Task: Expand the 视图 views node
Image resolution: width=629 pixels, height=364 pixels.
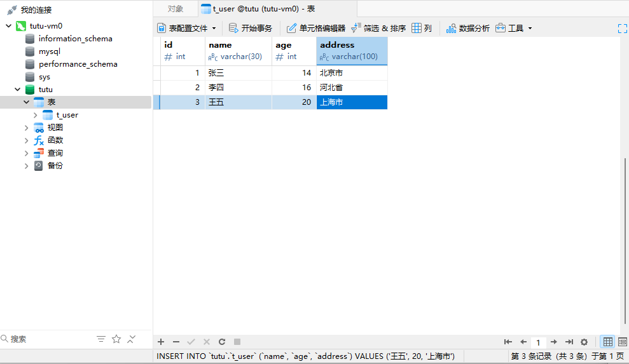Action: click(26, 128)
